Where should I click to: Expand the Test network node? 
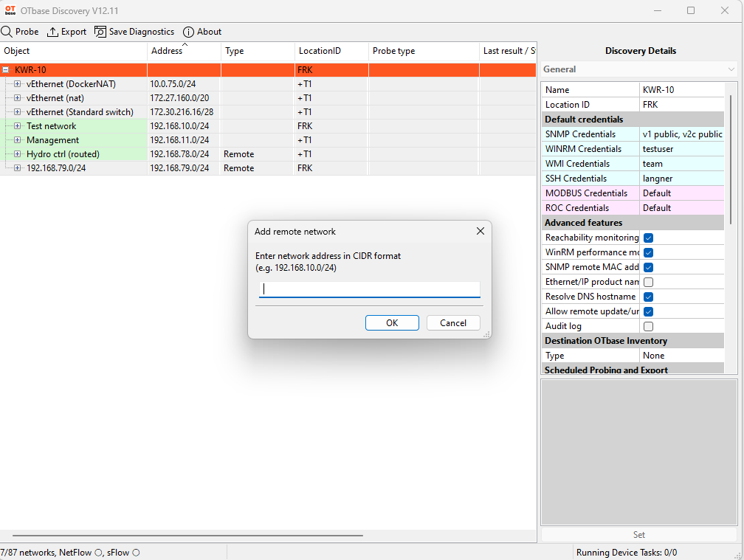[x=18, y=126]
